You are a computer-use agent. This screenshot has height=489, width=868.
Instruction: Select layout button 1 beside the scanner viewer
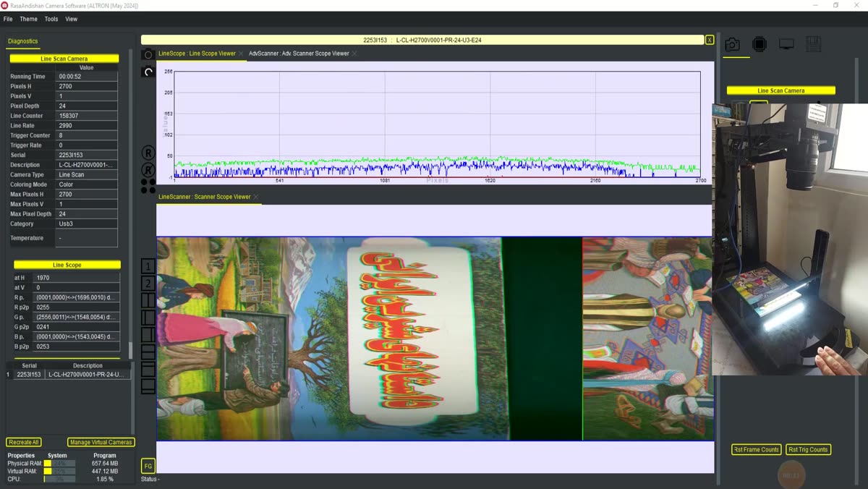point(148,266)
